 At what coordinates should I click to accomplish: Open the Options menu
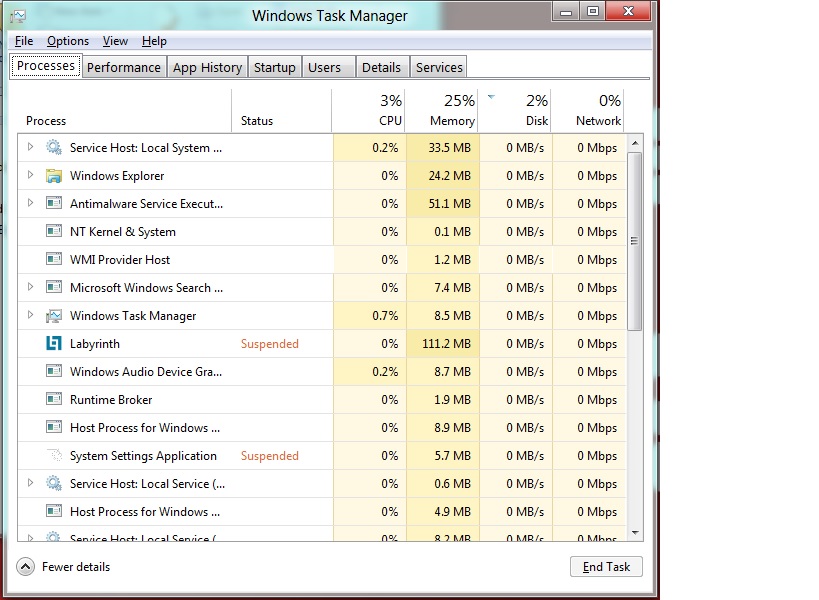68,41
